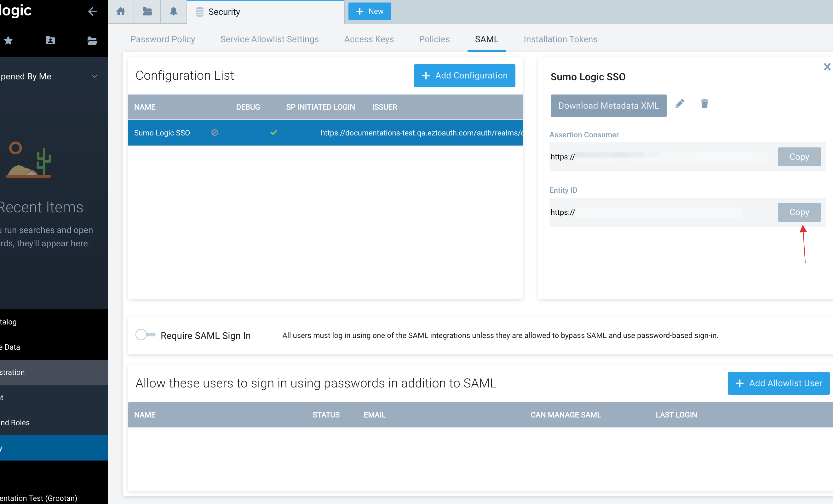Viewport: 833px width, 504px height.
Task: Click STATUS column header in allowlist table
Action: (x=326, y=415)
